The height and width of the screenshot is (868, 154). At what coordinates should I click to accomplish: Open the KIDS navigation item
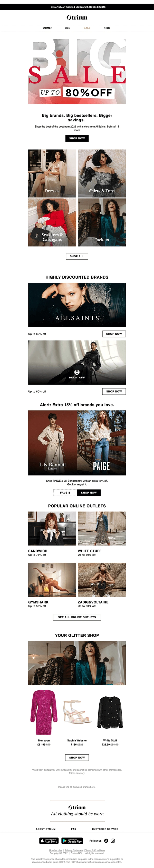point(107,28)
